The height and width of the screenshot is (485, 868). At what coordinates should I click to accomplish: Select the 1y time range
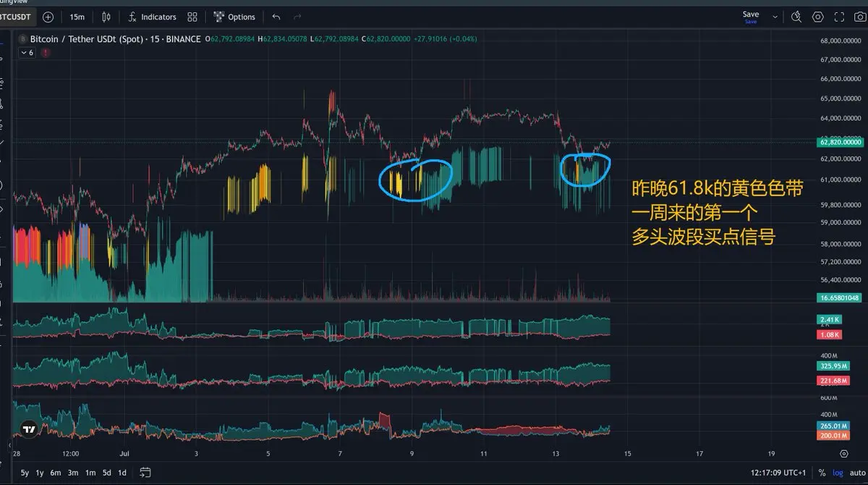click(41, 473)
